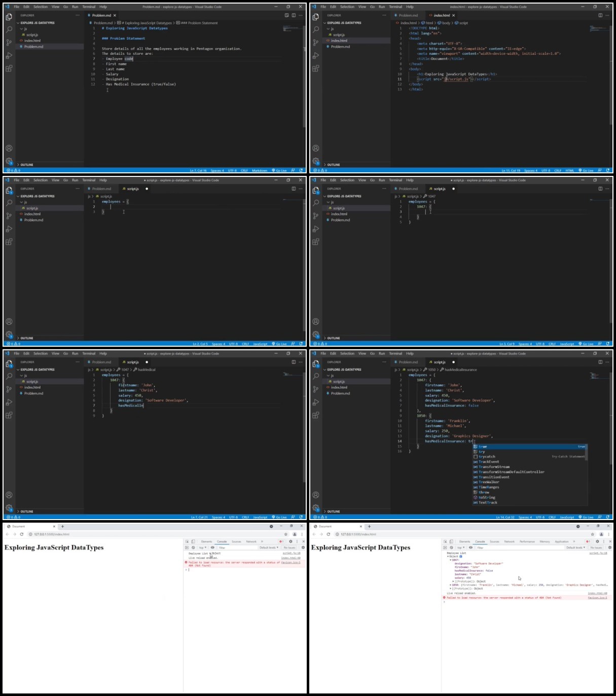This screenshot has height=696, width=616.
Task: Open Terminal menu in the Problem Statement window
Action: [x=89, y=7]
